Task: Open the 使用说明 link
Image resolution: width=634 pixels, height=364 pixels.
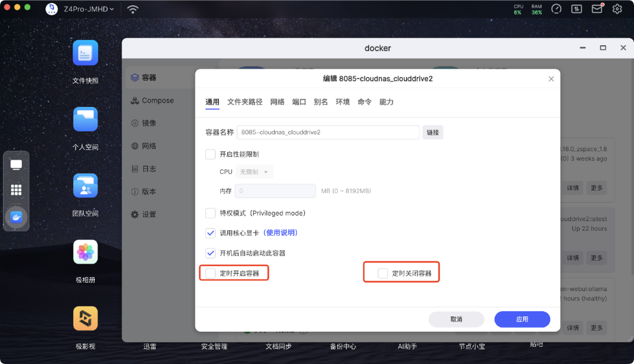Action: pos(280,233)
